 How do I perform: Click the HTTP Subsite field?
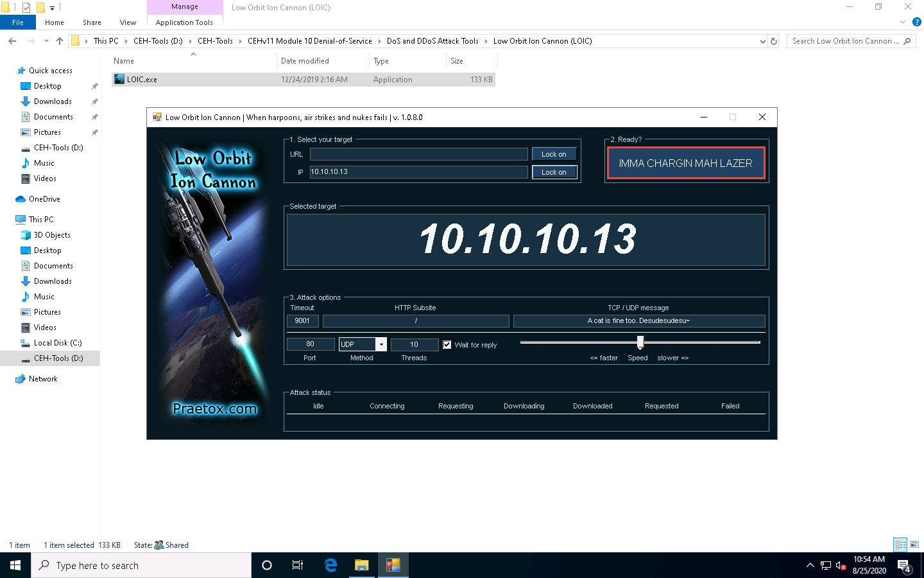coord(416,320)
